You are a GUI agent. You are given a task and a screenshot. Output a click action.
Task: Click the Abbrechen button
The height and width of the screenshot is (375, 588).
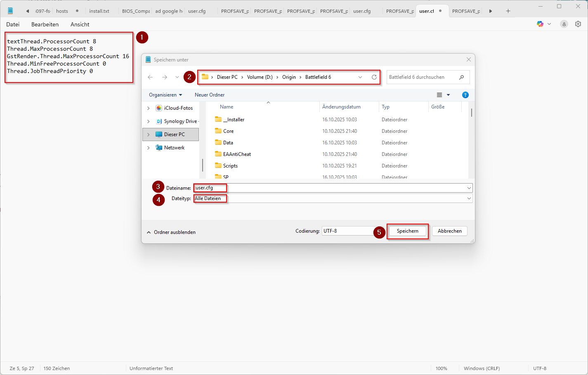449,231
